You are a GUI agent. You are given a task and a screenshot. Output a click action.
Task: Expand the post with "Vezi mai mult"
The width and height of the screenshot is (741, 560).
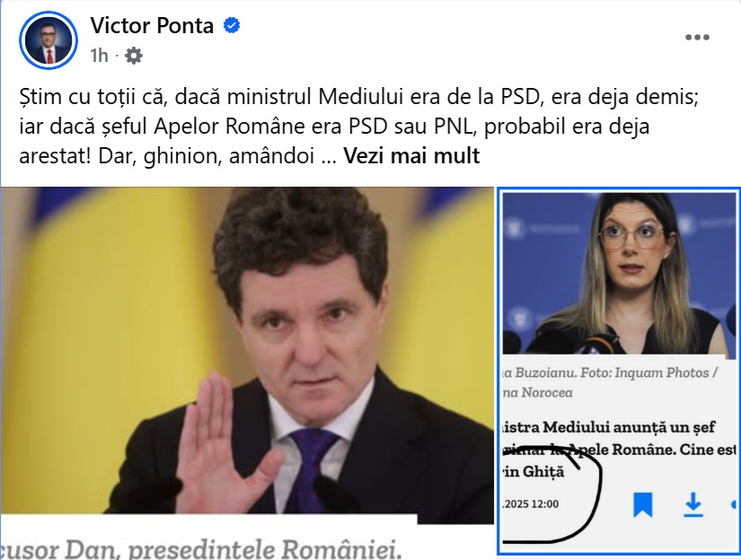[411, 156]
